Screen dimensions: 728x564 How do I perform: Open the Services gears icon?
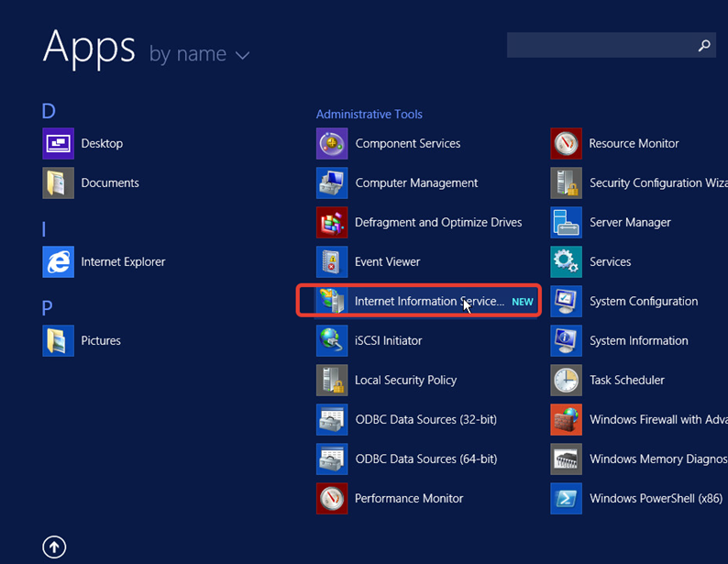pyautogui.click(x=566, y=261)
